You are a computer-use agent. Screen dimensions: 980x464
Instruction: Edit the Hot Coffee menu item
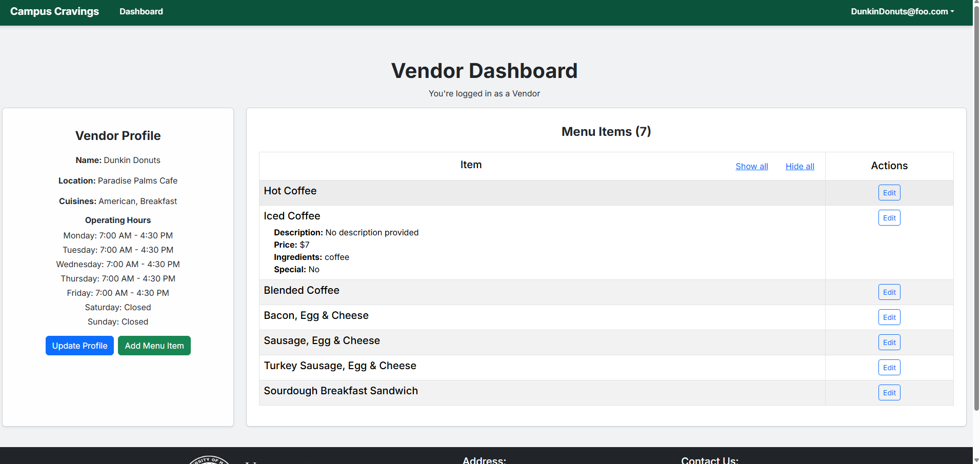[889, 193]
